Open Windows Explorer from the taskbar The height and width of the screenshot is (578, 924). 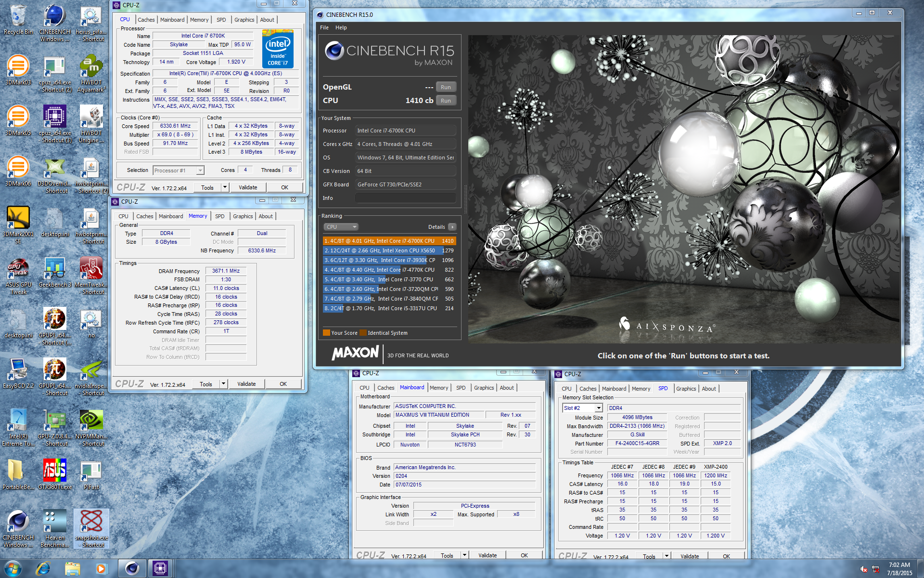[73, 569]
